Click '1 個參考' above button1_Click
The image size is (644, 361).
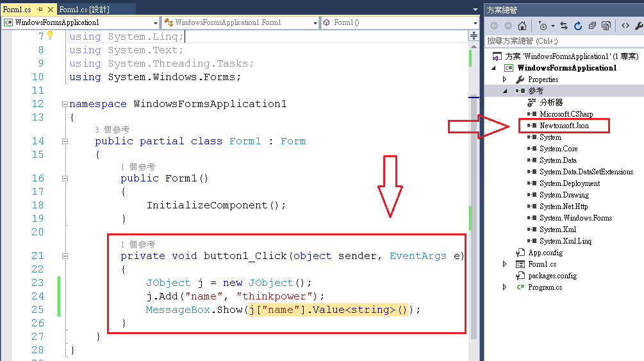tap(138, 244)
